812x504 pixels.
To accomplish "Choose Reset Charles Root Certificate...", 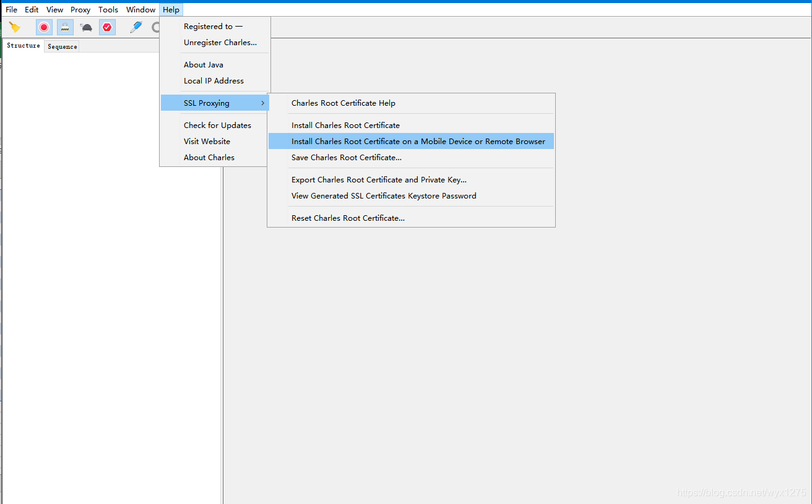I will (x=411, y=218).
